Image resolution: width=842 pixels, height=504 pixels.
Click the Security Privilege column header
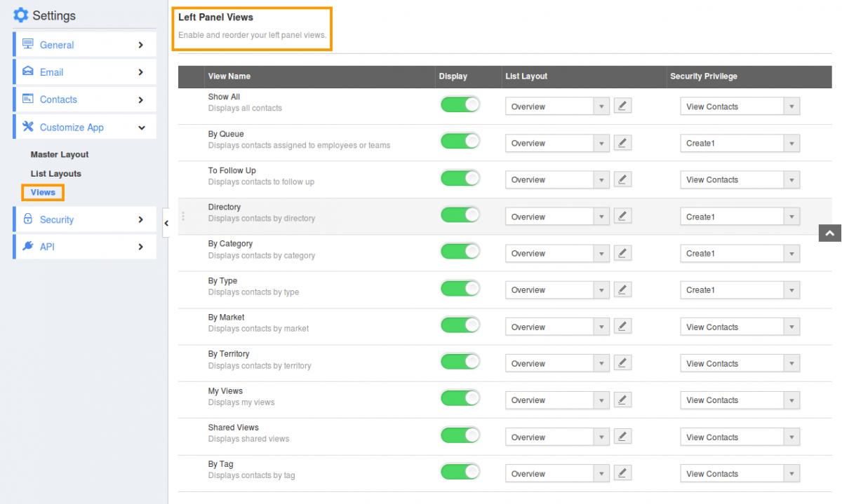[704, 76]
